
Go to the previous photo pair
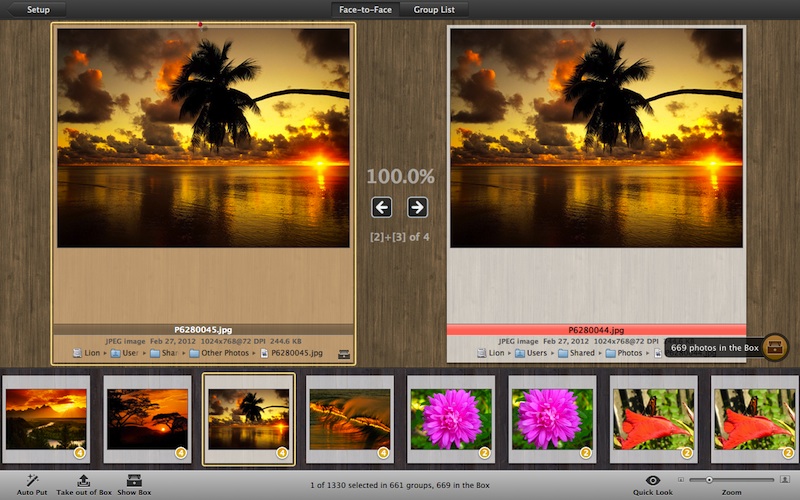tap(381, 207)
